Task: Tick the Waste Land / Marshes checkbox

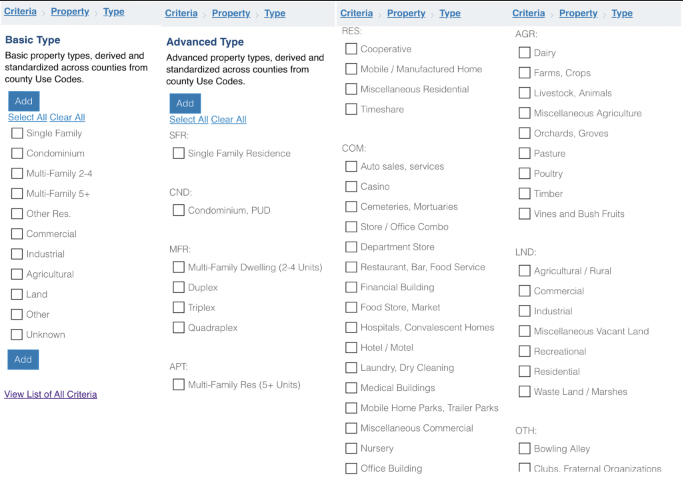Action: 524,392
